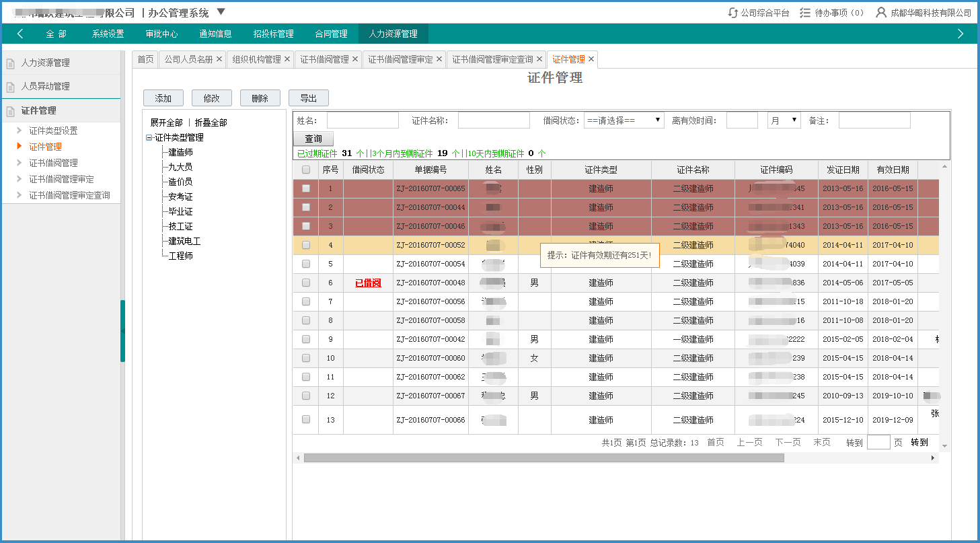Click the 展开全部 link
This screenshot has height=543, width=980.
[x=166, y=122]
